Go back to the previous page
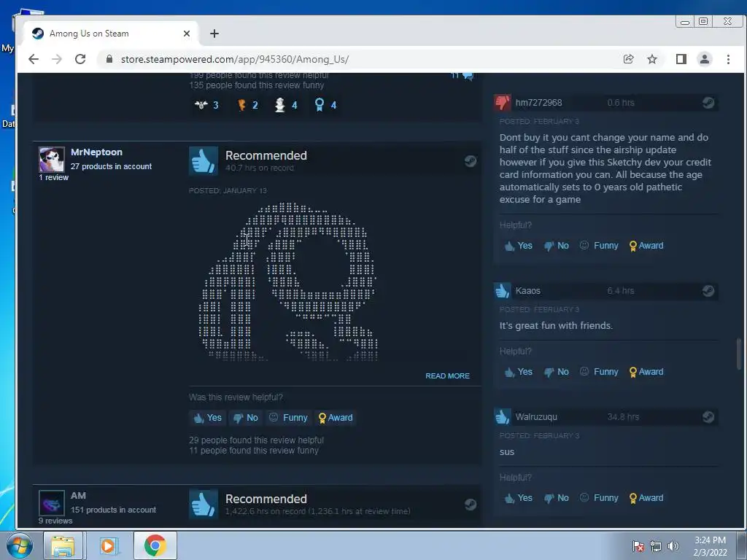Image resolution: width=747 pixels, height=560 pixels. pyautogui.click(x=34, y=59)
